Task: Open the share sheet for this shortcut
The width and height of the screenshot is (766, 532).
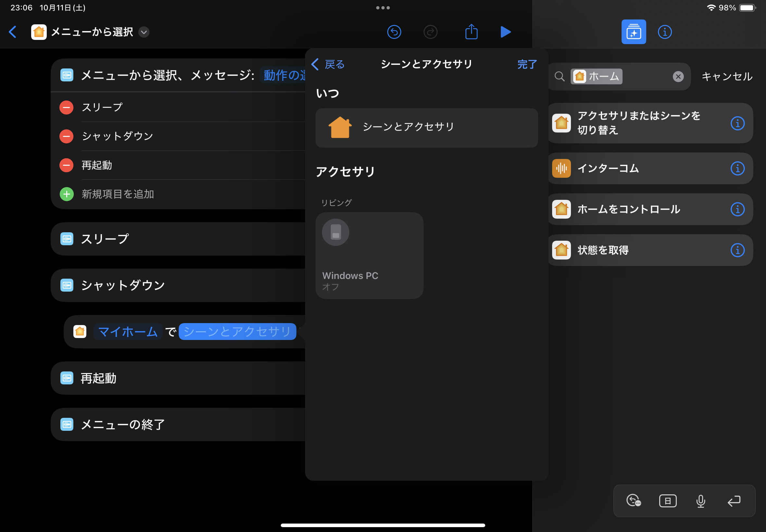Action: pos(471,32)
